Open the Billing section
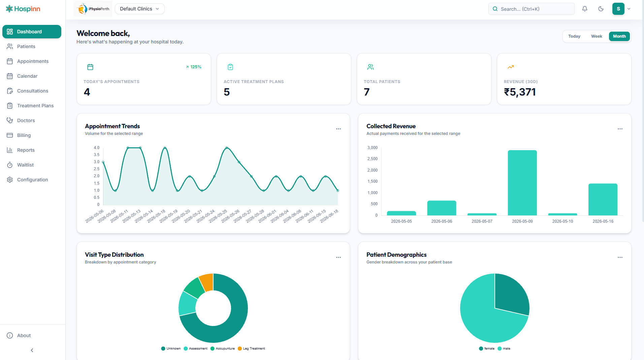 pyautogui.click(x=32, y=135)
